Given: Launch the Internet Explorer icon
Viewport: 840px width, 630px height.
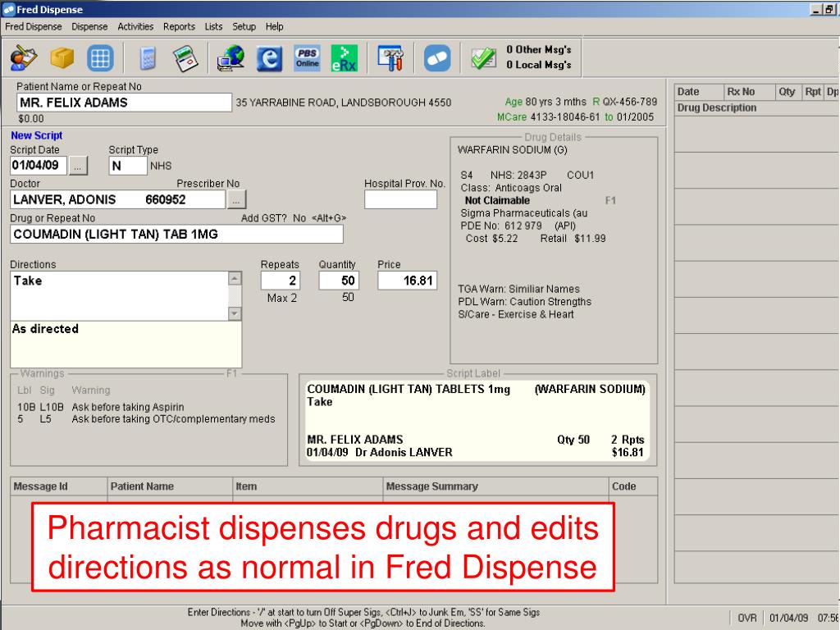Looking at the screenshot, I should pyautogui.click(x=269, y=58).
